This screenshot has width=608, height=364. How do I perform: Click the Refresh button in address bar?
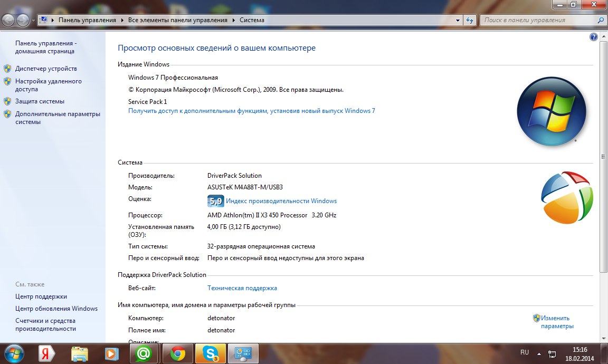pos(470,20)
